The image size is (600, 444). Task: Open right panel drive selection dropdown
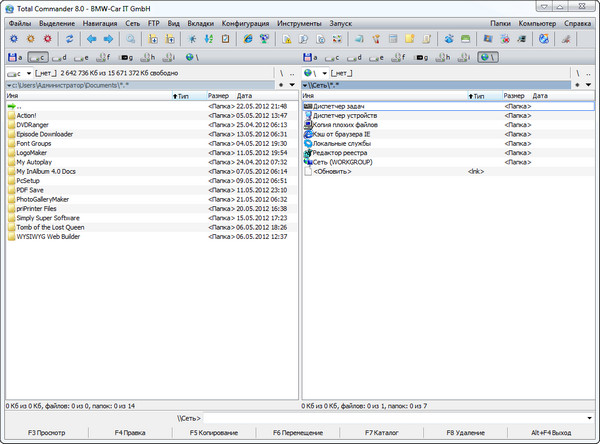coord(328,73)
